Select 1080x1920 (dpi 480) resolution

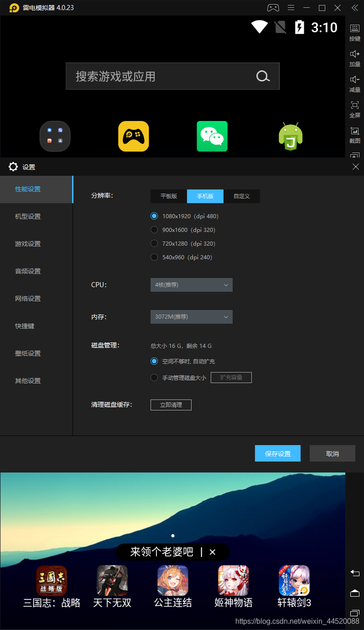[154, 216]
